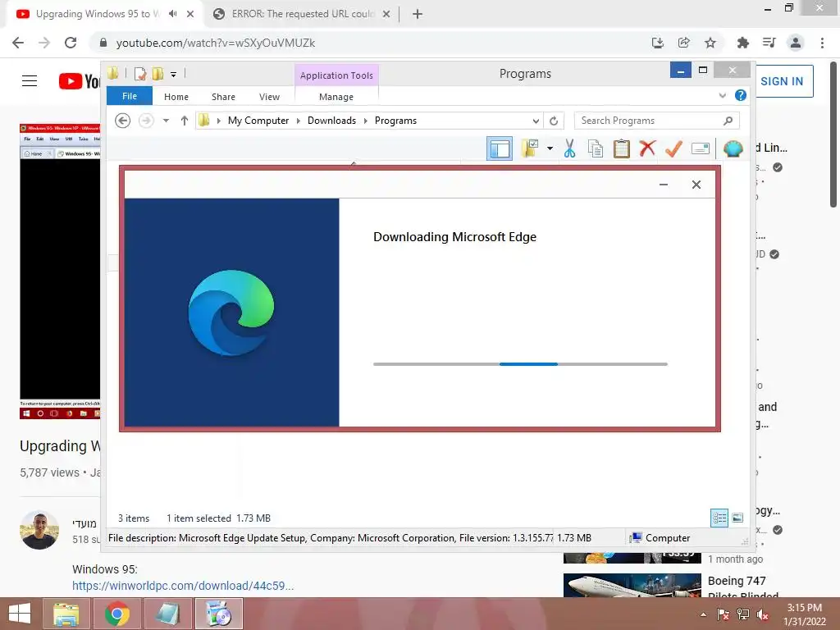
Task: Open the recent locations dropdown arrow
Action: click(x=166, y=121)
